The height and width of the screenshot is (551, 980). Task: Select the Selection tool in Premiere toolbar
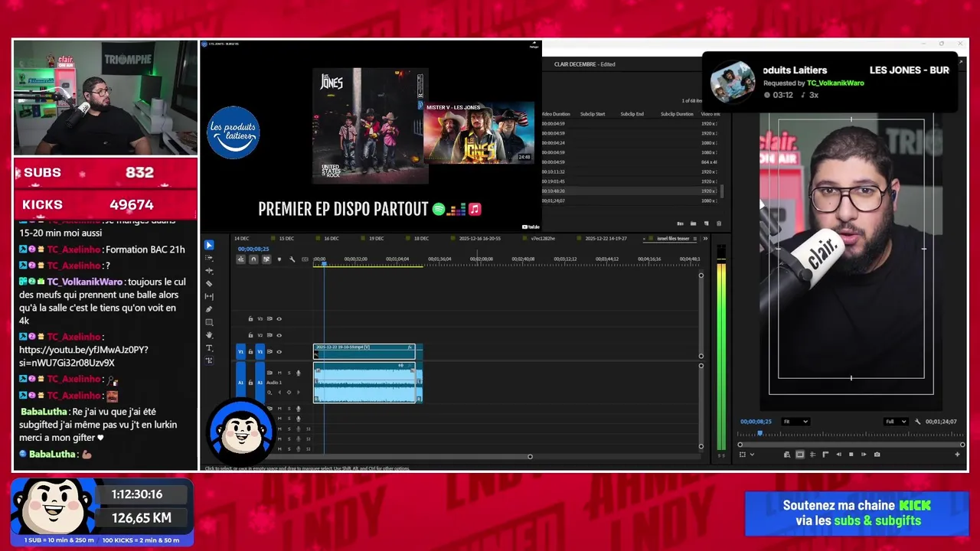click(210, 245)
